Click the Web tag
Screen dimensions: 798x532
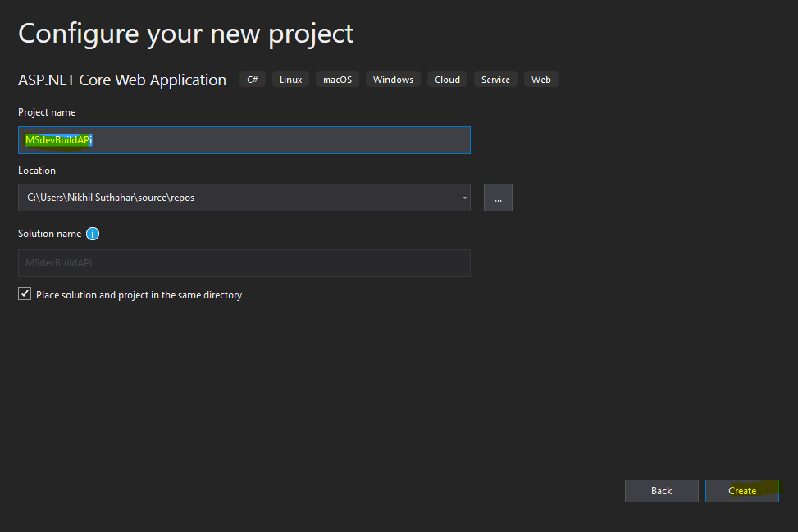pyautogui.click(x=541, y=80)
